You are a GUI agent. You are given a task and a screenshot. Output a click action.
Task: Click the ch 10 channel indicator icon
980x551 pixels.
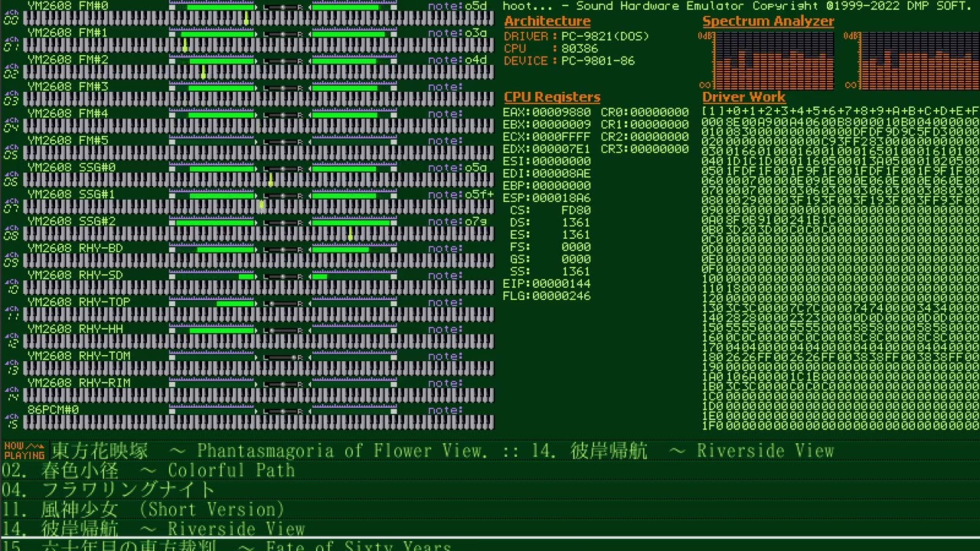tap(11, 286)
